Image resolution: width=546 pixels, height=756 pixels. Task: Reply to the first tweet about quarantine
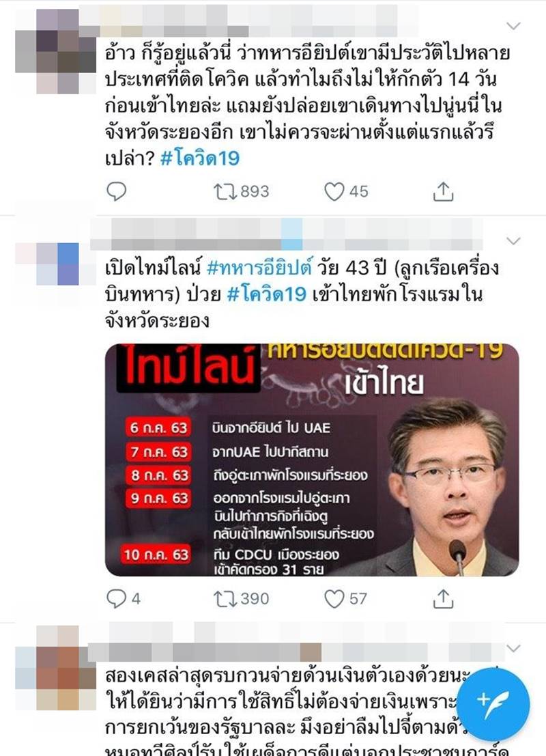pyautogui.click(x=116, y=192)
